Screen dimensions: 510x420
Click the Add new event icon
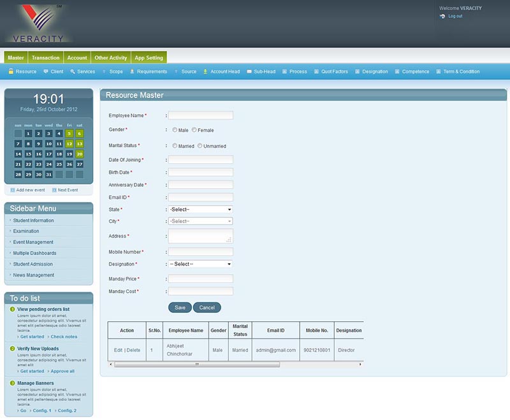(x=13, y=190)
